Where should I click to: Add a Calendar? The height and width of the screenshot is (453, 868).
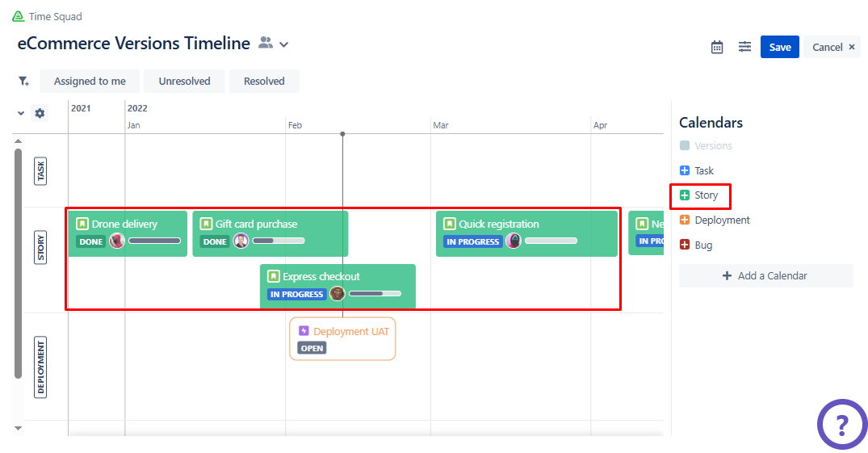[765, 275]
